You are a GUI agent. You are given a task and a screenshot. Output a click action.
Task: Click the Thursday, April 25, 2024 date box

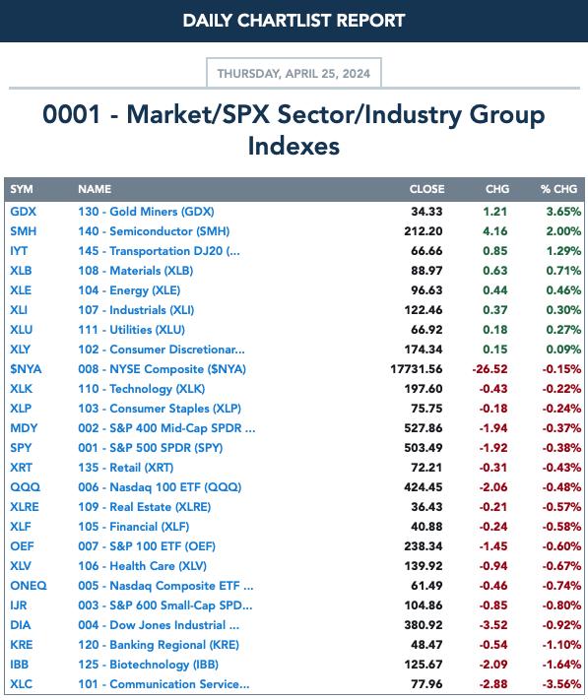pyautogui.click(x=294, y=73)
